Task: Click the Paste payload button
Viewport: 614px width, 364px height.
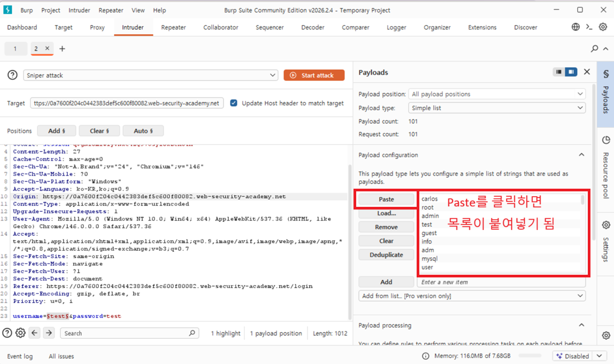Action: coord(386,199)
